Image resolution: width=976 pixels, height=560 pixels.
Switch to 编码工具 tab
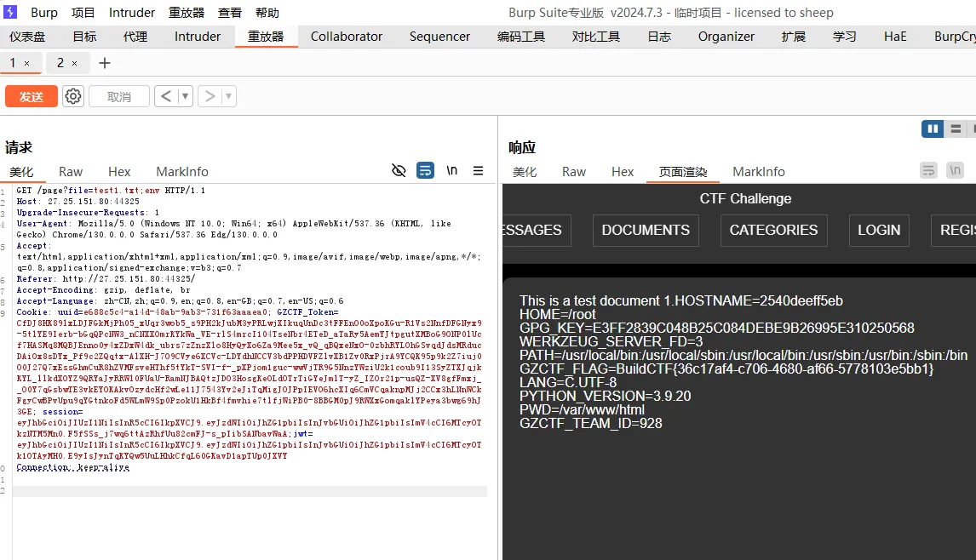(521, 37)
